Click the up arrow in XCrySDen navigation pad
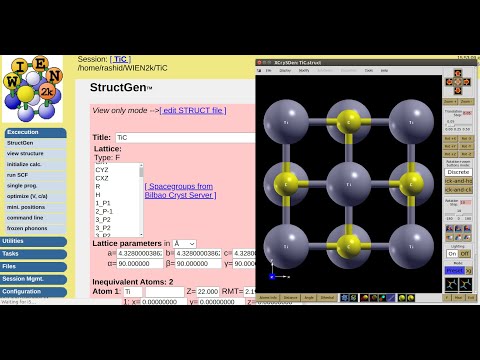This screenshot has width=480, height=360. tap(458, 73)
